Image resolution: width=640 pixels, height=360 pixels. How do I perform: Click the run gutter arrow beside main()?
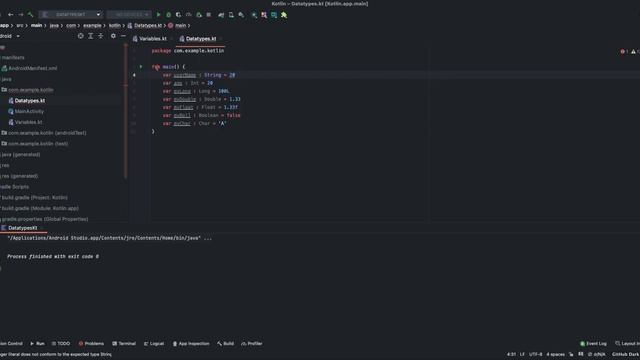tap(141, 67)
